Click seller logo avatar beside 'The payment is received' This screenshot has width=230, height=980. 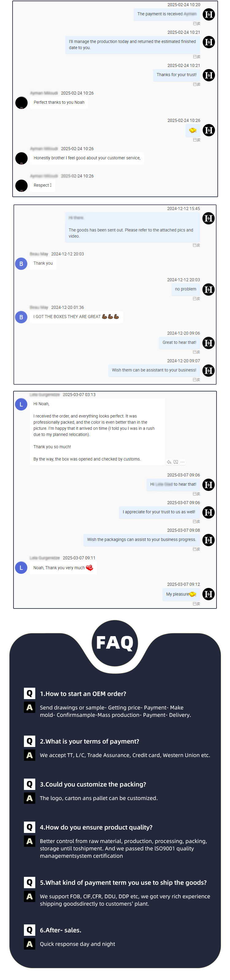209,14
